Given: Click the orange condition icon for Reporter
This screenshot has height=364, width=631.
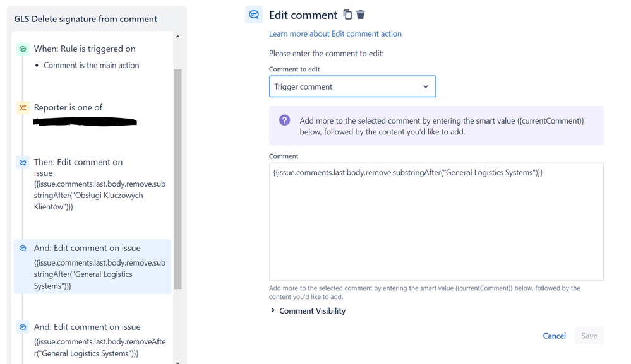Looking at the screenshot, I should point(23,108).
